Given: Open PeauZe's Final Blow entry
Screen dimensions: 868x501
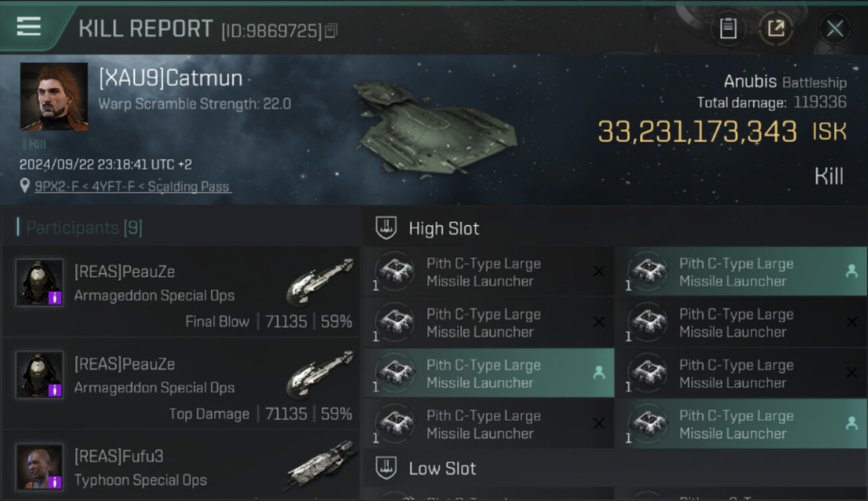Looking at the screenshot, I should [180, 294].
